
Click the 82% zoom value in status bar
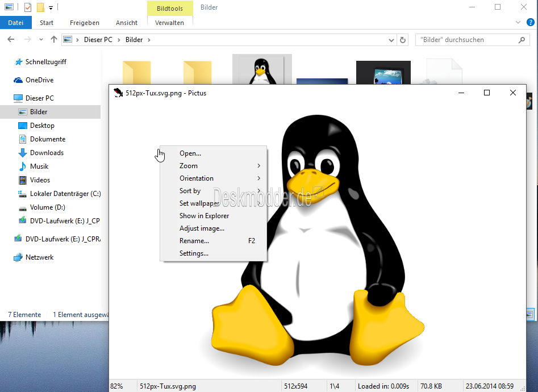pos(116,386)
